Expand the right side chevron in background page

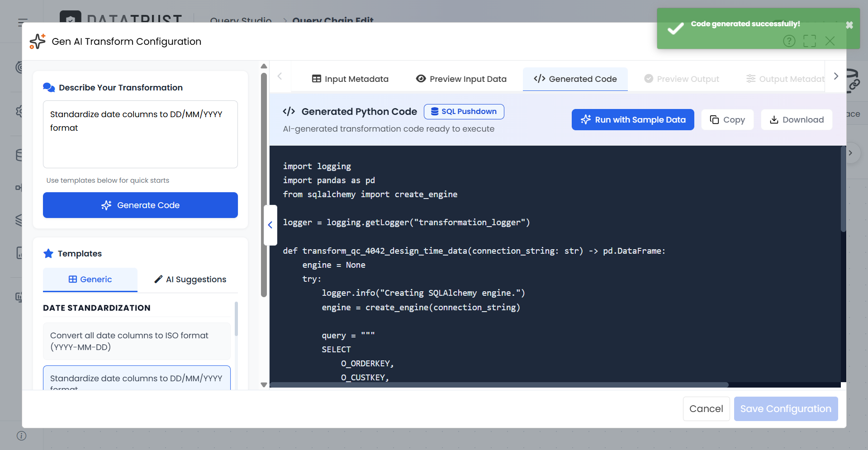click(x=850, y=153)
